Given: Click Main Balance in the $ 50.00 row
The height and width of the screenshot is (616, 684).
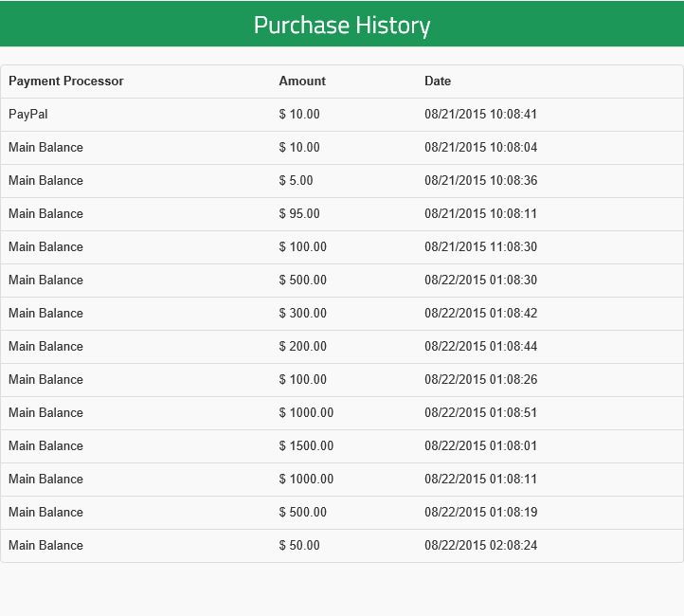Looking at the screenshot, I should [45, 546].
